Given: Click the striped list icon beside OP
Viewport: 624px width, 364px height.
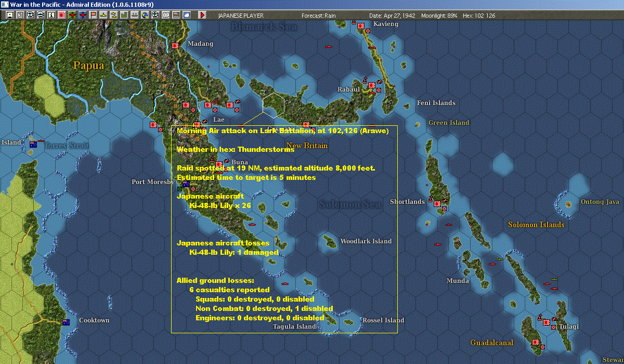Looking at the screenshot, I should (x=176, y=15).
